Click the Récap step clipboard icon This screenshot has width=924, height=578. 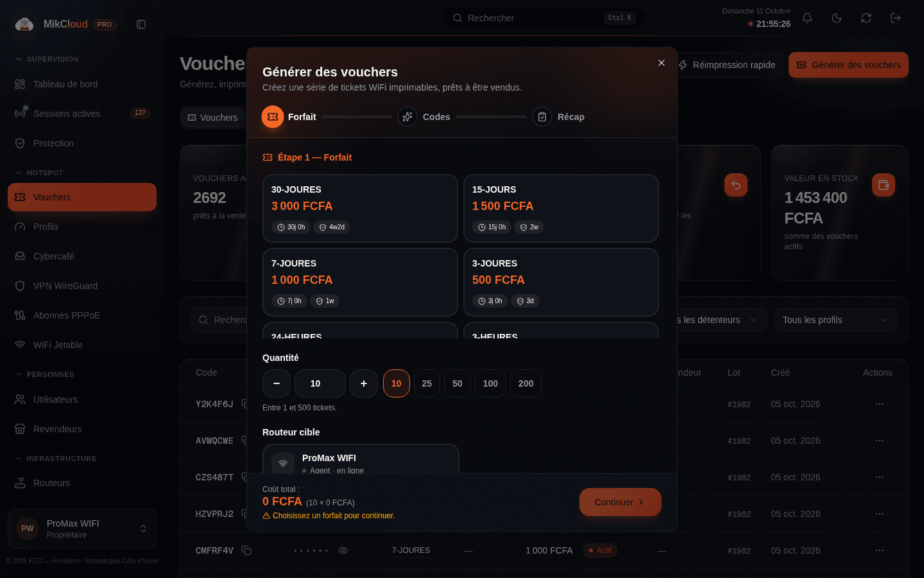pos(542,117)
